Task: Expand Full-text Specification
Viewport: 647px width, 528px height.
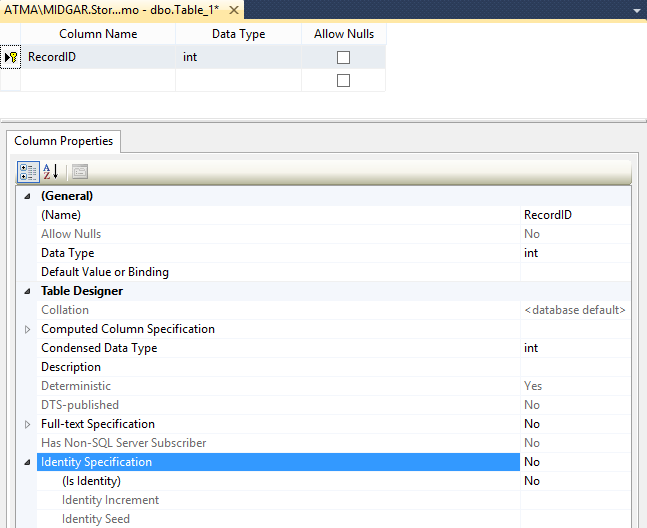Action: (27, 424)
